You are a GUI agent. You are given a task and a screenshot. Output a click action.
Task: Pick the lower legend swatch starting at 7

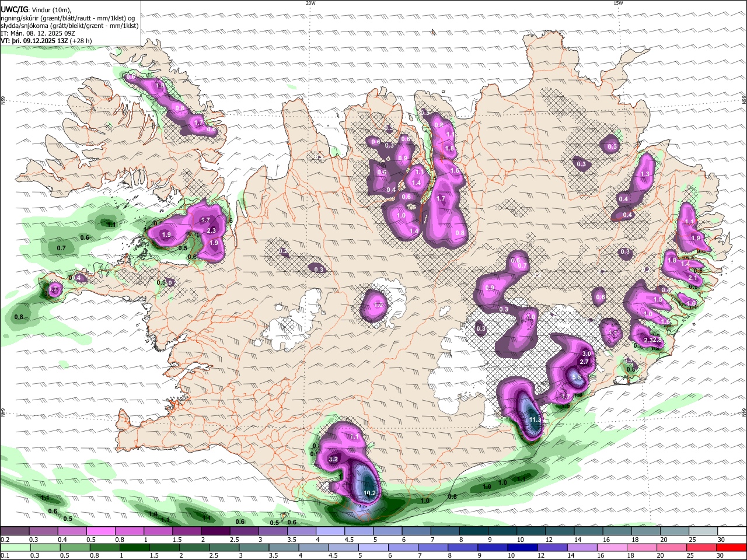(433, 547)
